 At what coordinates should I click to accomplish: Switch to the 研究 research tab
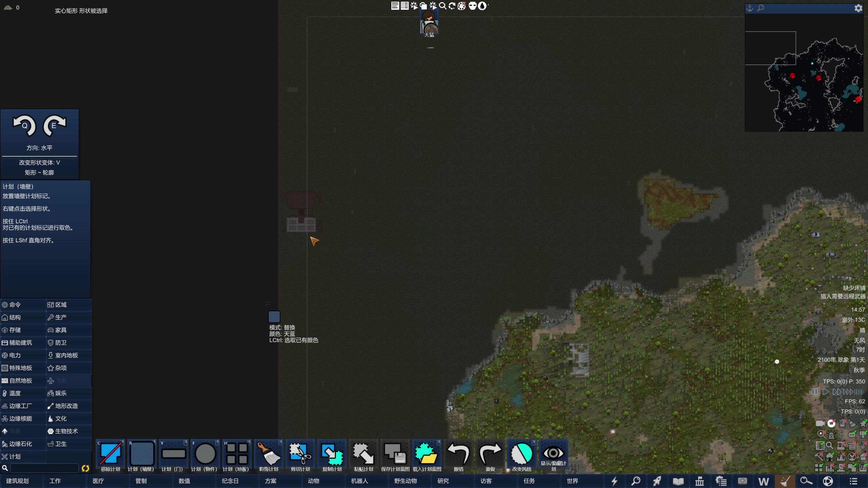(x=453, y=481)
